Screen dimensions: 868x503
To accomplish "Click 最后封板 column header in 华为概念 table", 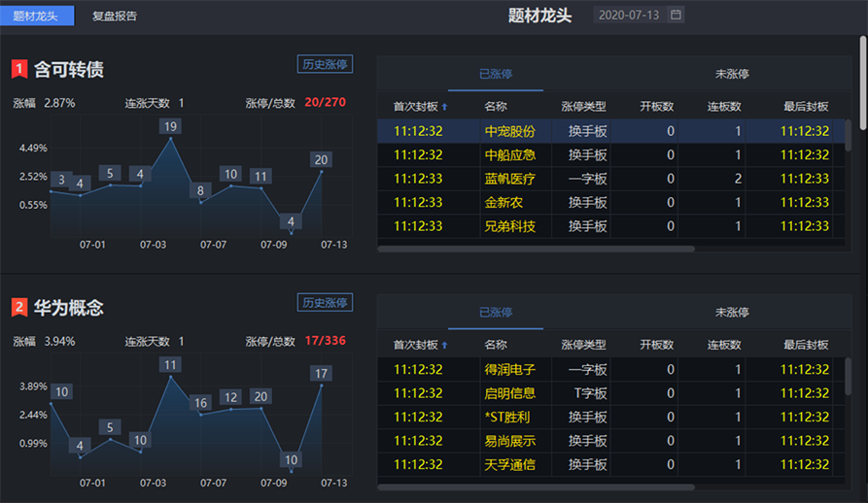I will click(806, 345).
